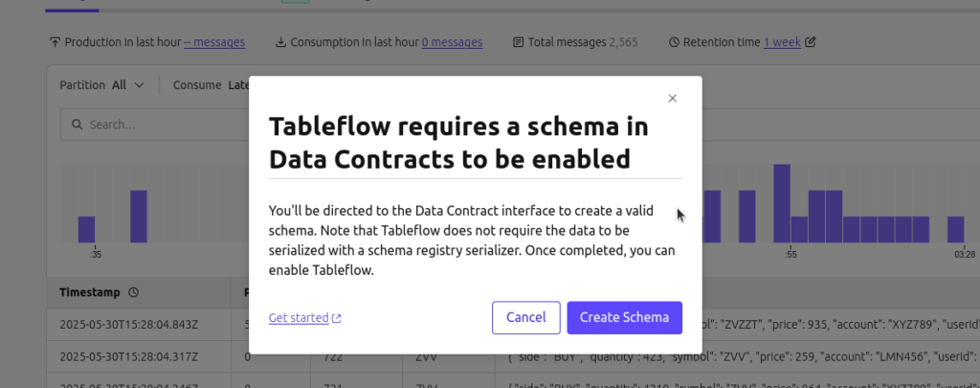This screenshot has width=980, height=388.
Task: Edit retention time with pencil icon
Action: point(811,42)
